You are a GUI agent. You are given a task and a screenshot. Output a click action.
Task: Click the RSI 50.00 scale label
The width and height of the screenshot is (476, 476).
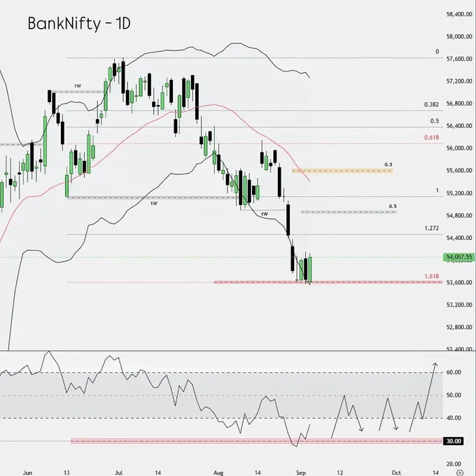(454, 395)
